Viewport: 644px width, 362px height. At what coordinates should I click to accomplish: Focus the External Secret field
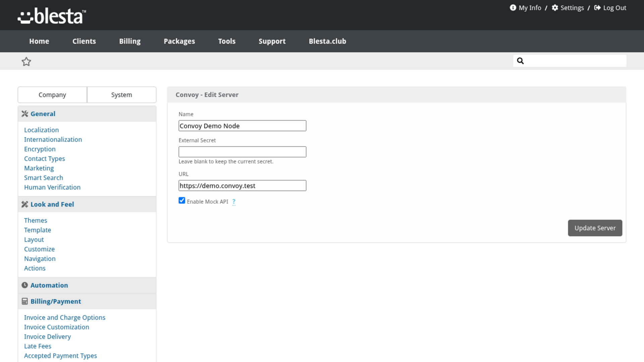242,152
